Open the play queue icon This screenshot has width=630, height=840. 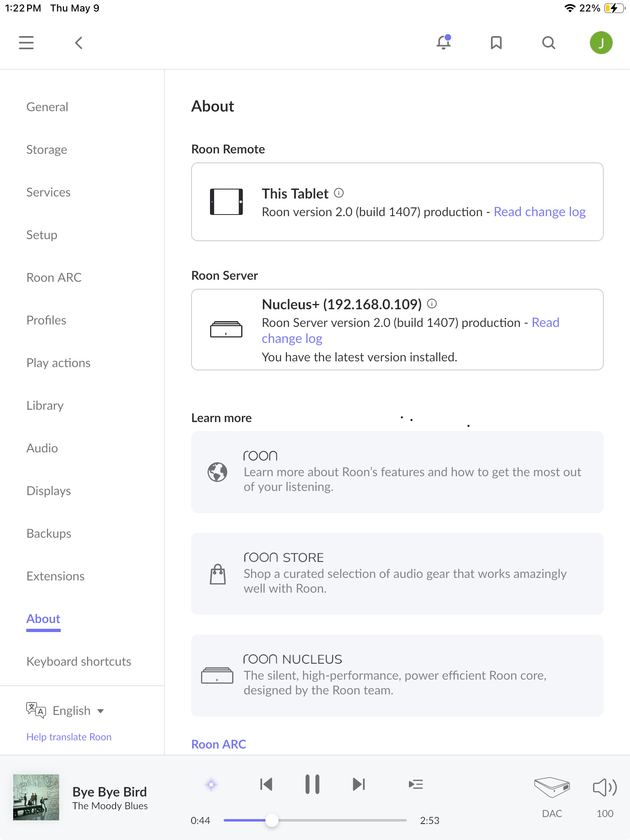click(x=415, y=784)
